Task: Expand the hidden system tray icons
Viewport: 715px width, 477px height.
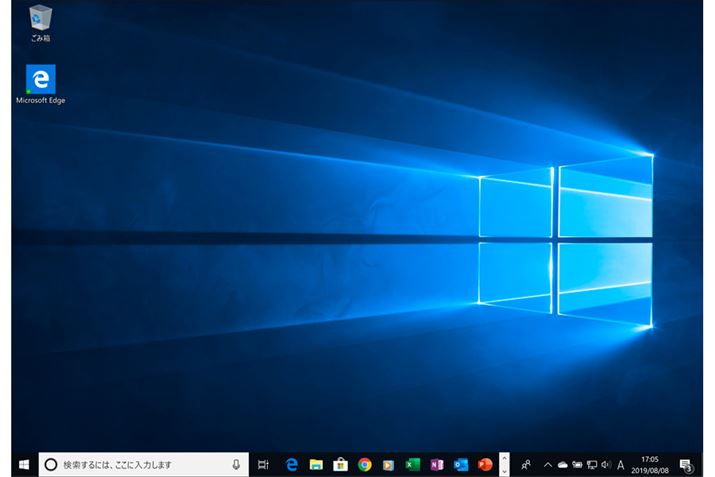Action: point(547,464)
